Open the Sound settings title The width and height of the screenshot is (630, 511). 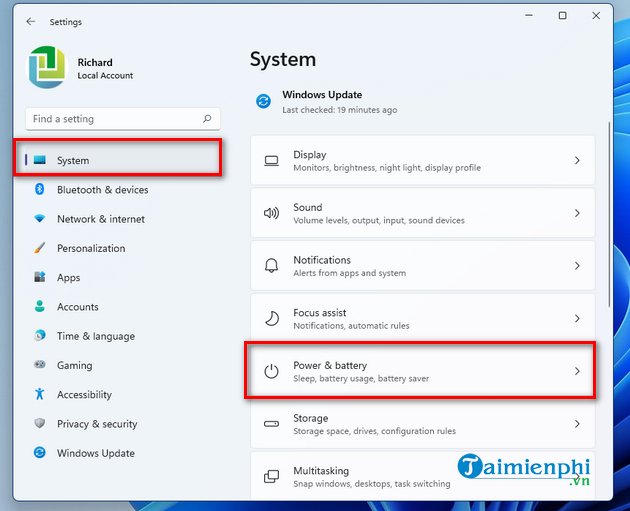click(x=308, y=207)
